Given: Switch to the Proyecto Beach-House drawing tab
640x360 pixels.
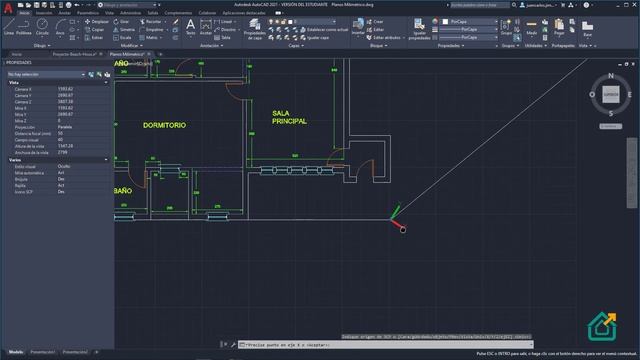Looking at the screenshot, I should [x=74, y=54].
